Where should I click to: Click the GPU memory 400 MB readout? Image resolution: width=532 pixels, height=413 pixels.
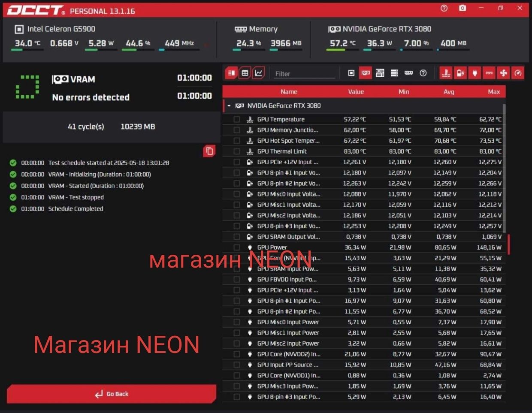pyautogui.click(x=453, y=43)
